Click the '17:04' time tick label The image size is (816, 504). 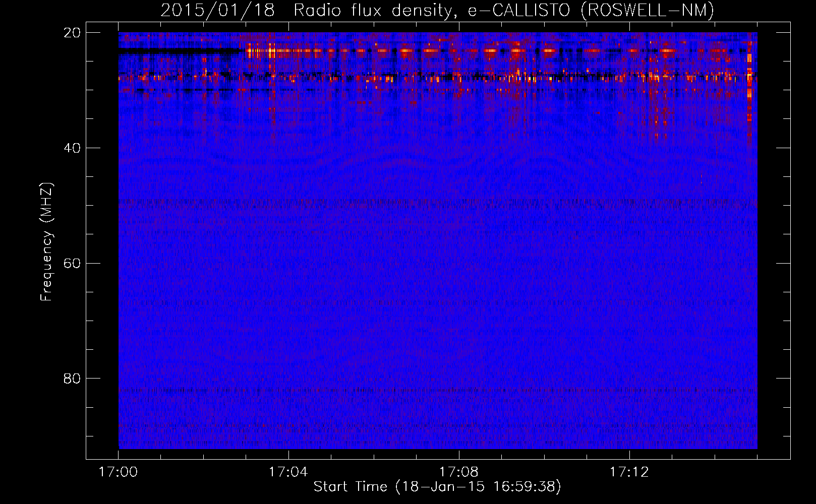tap(288, 472)
